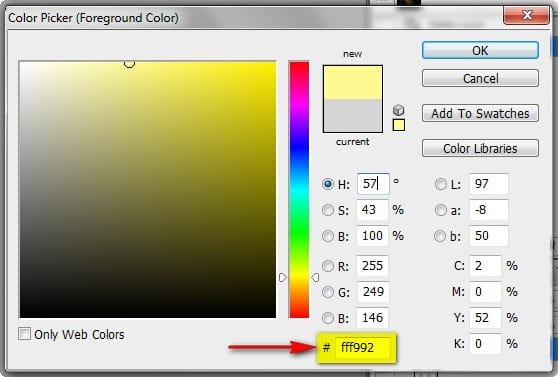Enable the Only Web Colors checkbox
This screenshot has height=377, width=558.
pyautogui.click(x=24, y=334)
